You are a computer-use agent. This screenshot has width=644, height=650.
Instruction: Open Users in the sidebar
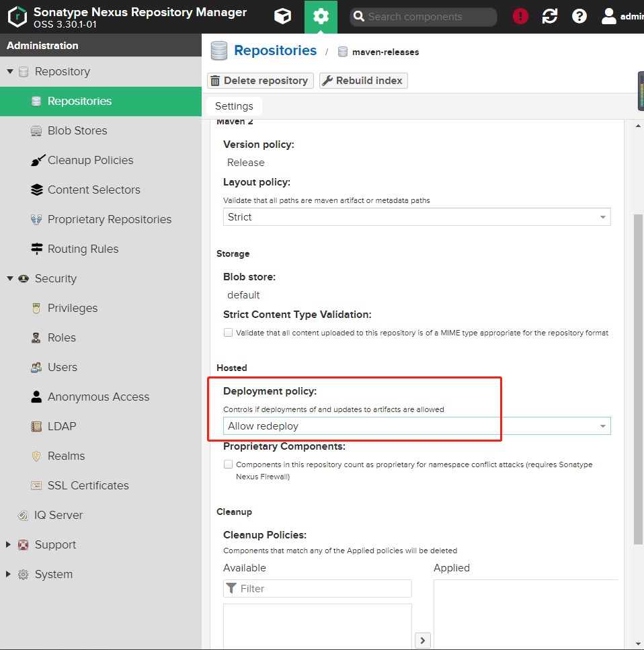point(101,367)
